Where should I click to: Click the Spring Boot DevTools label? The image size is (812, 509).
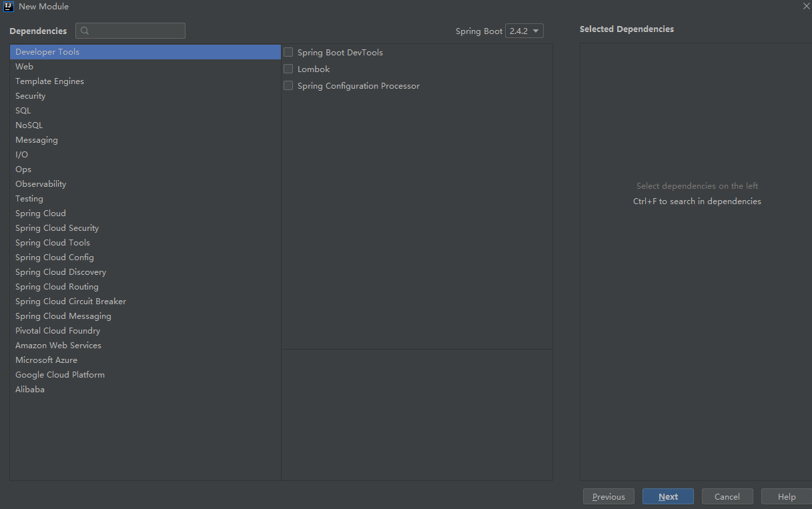(x=340, y=52)
